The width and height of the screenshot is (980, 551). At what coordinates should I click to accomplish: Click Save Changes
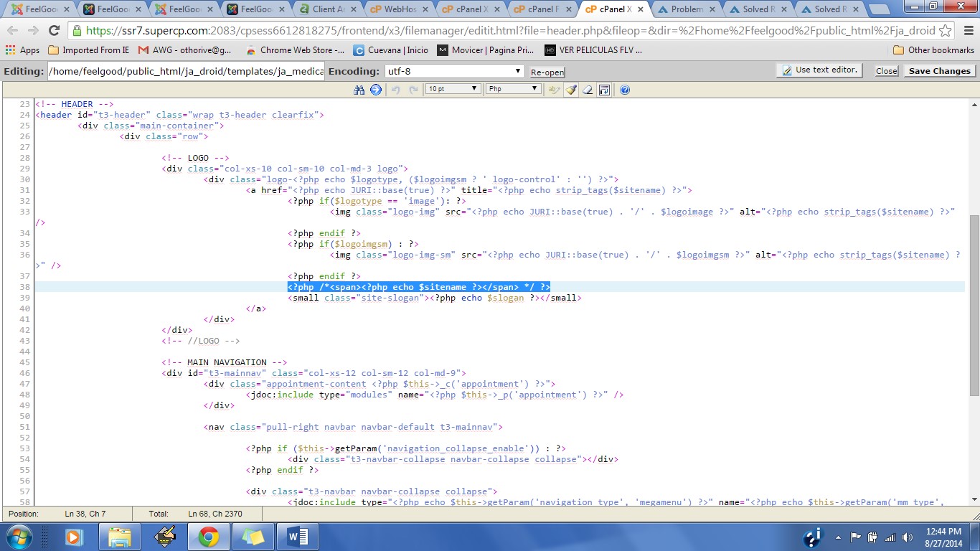click(939, 71)
